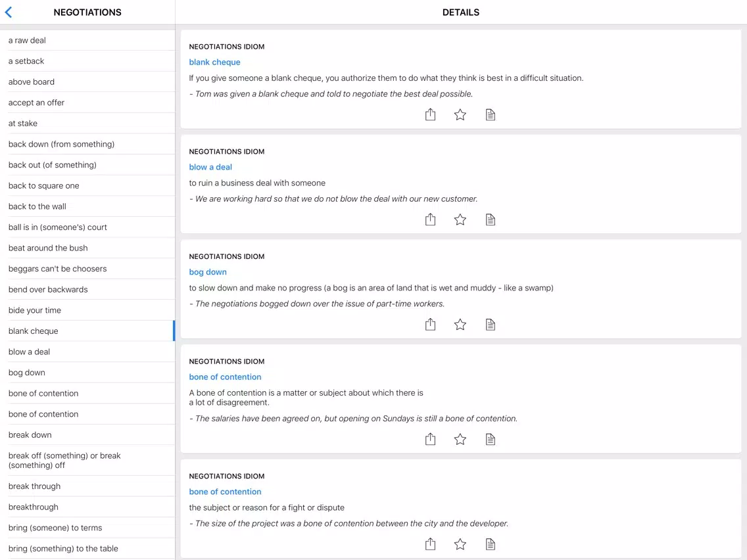Open notes icon for 'blank cheque'
This screenshot has width=747, height=560.
click(x=491, y=115)
